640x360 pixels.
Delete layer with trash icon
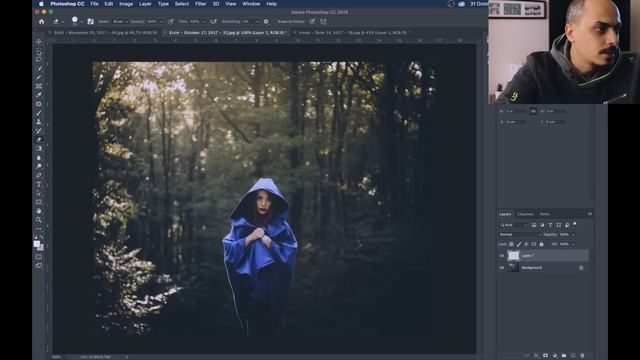582,356
